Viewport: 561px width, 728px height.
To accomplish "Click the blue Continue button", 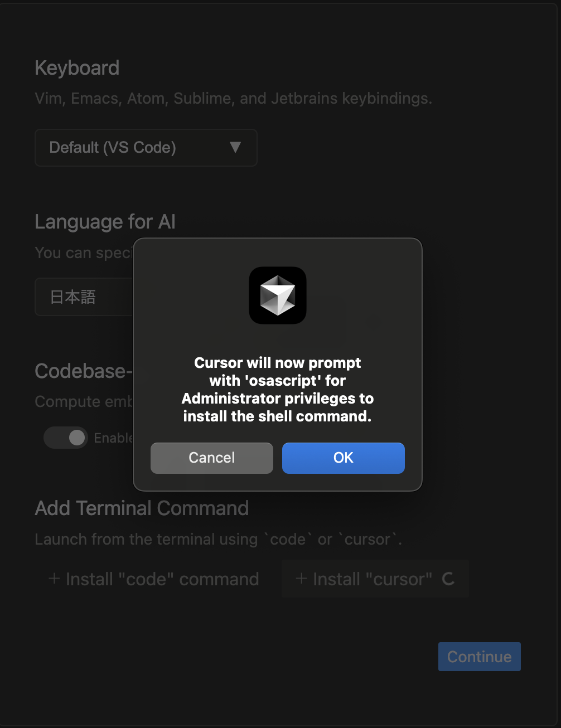I will click(480, 657).
